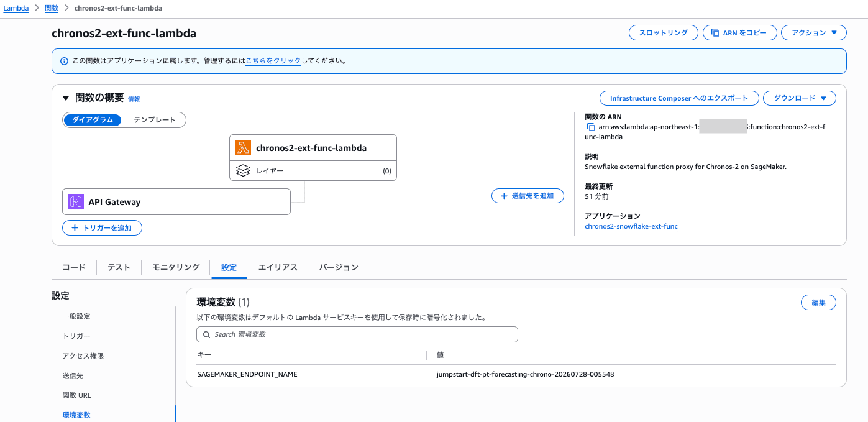This screenshot has width=868, height=422.
Task: Open the コード tab
Action: [74, 267]
